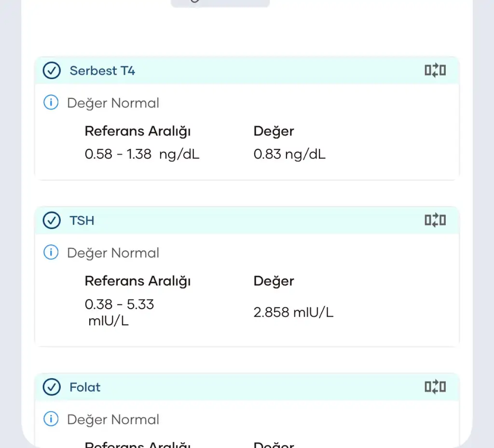Tap the grey button at top edge

tap(220, 2)
